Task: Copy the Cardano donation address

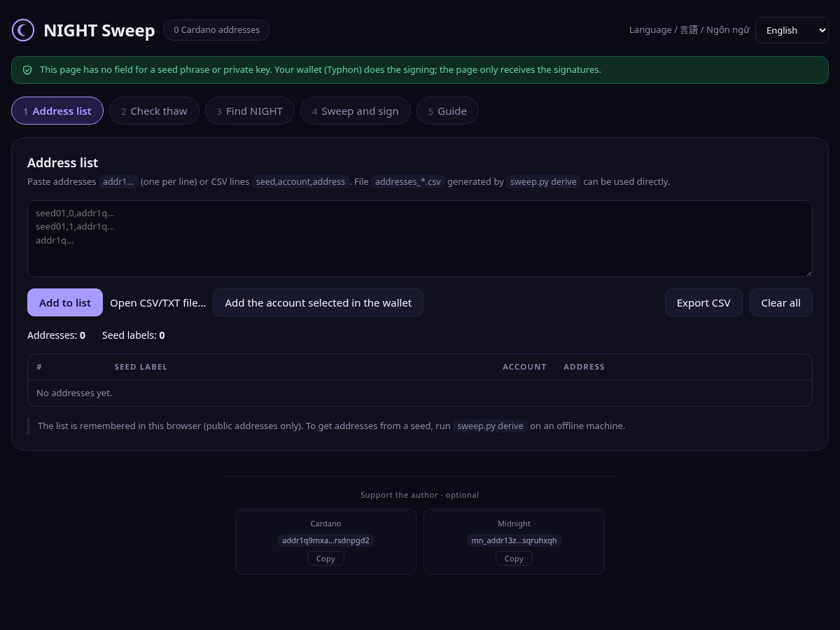Action: point(325,559)
